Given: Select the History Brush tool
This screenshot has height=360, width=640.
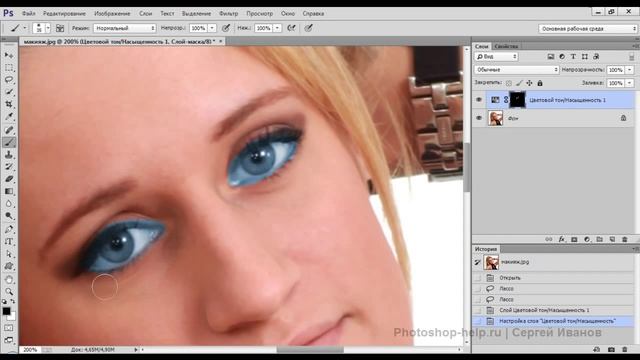Looking at the screenshot, I should [9, 167].
